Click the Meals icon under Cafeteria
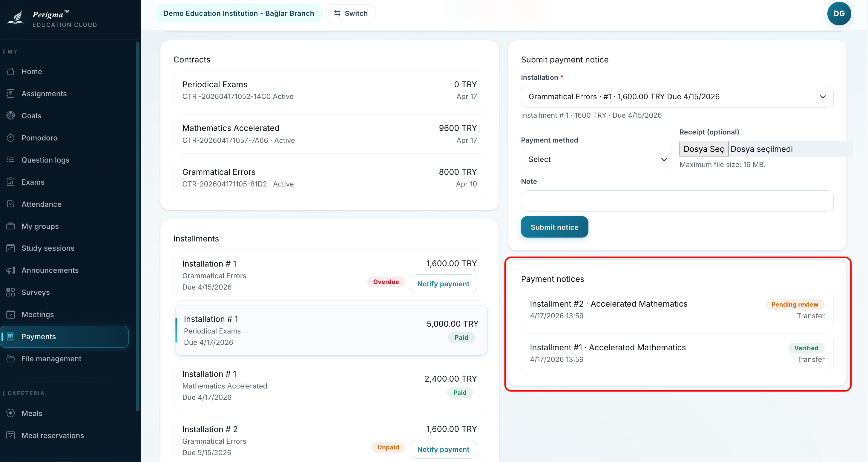This screenshot has height=462, width=868. pyautogui.click(x=11, y=413)
